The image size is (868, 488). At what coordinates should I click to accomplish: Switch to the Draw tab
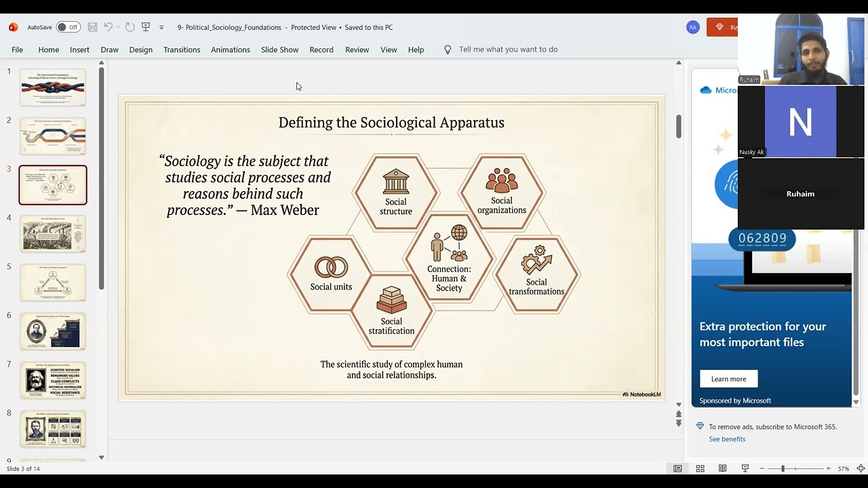click(x=109, y=49)
